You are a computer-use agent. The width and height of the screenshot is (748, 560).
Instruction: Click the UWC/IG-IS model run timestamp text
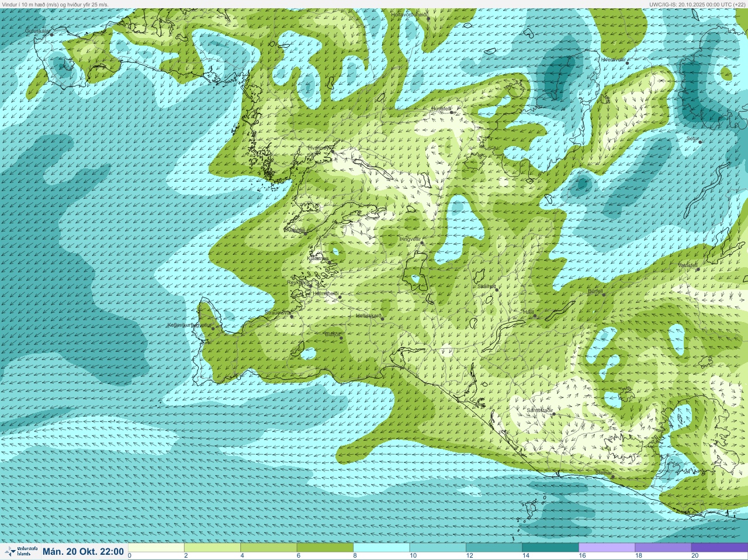coord(698,4)
